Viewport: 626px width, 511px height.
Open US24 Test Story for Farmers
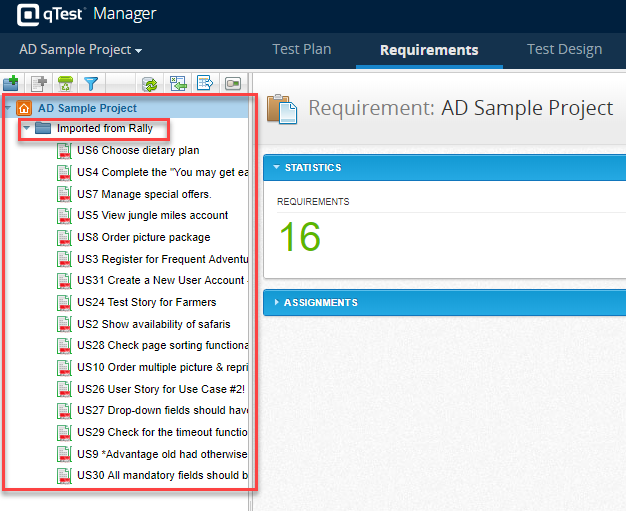tap(146, 302)
